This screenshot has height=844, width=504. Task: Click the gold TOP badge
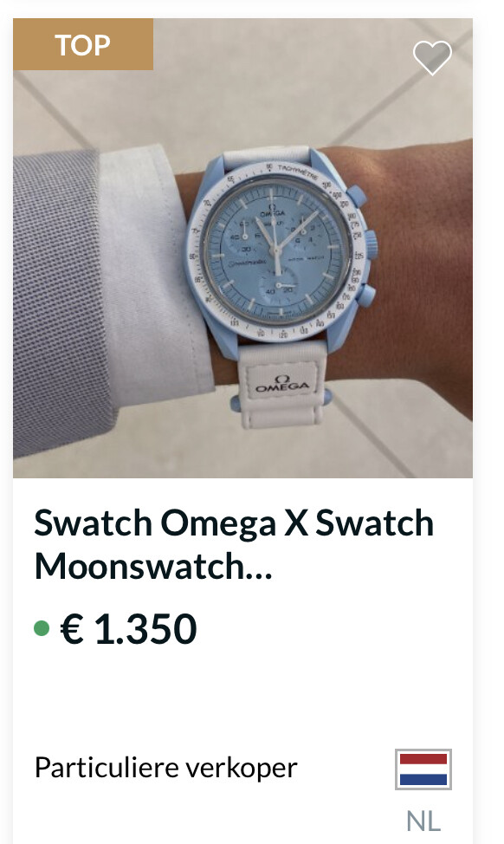(83, 44)
